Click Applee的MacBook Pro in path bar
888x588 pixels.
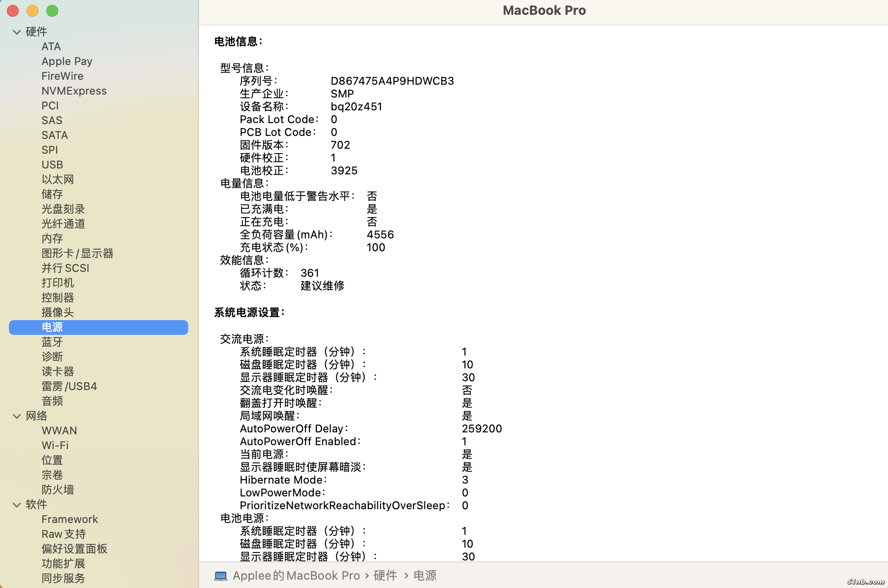[x=296, y=576]
